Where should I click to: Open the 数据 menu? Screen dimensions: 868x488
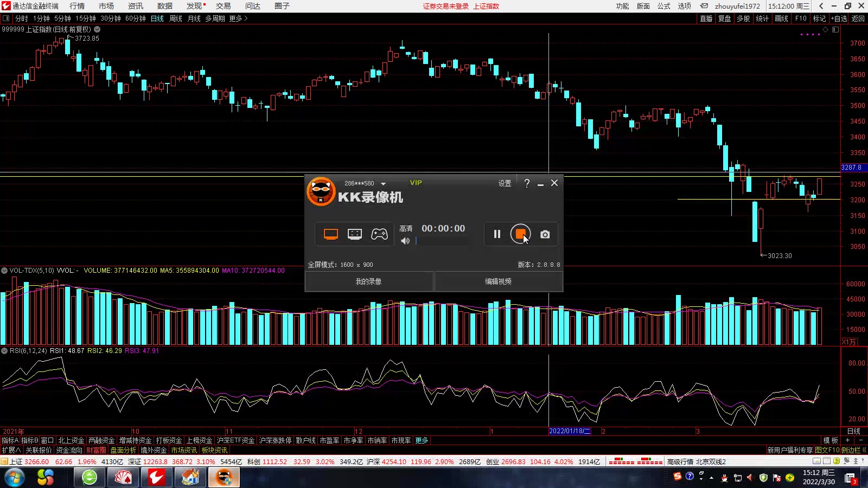[x=165, y=6]
